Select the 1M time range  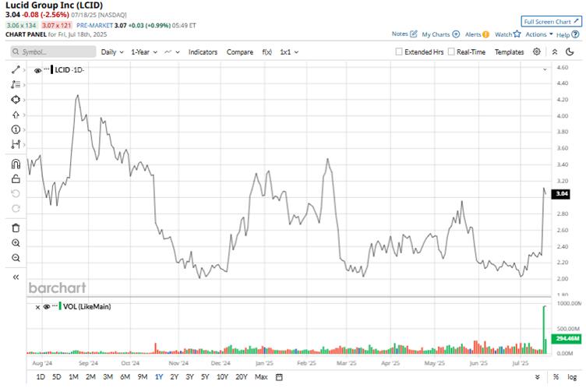pos(73,377)
